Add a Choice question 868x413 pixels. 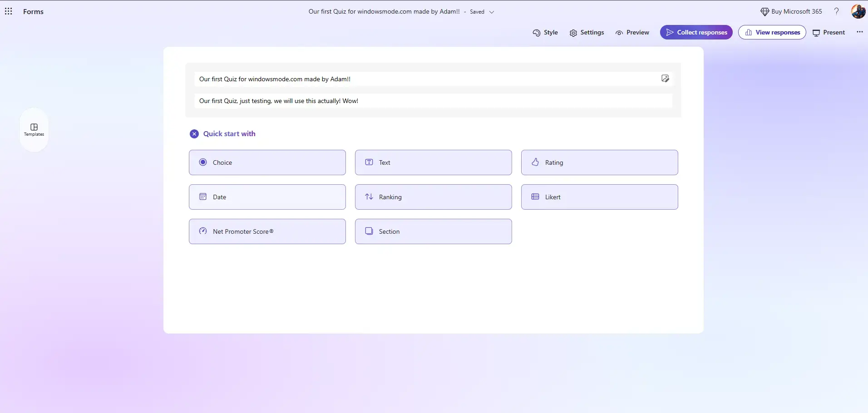(x=267, y=162)
